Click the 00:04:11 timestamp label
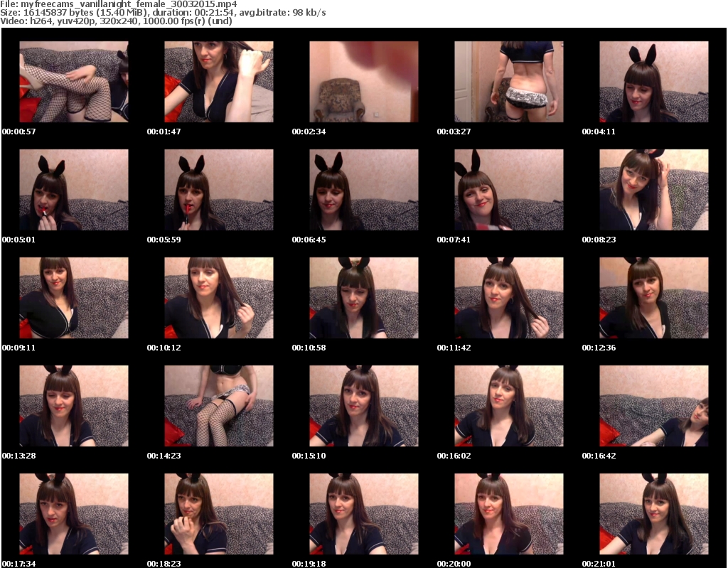The height and width of the screenshot is (568, 728). (599, 132)
